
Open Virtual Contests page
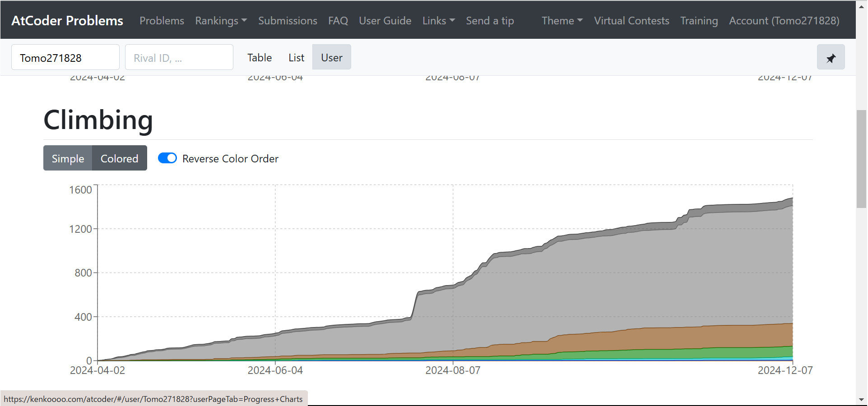click(631, 21)
